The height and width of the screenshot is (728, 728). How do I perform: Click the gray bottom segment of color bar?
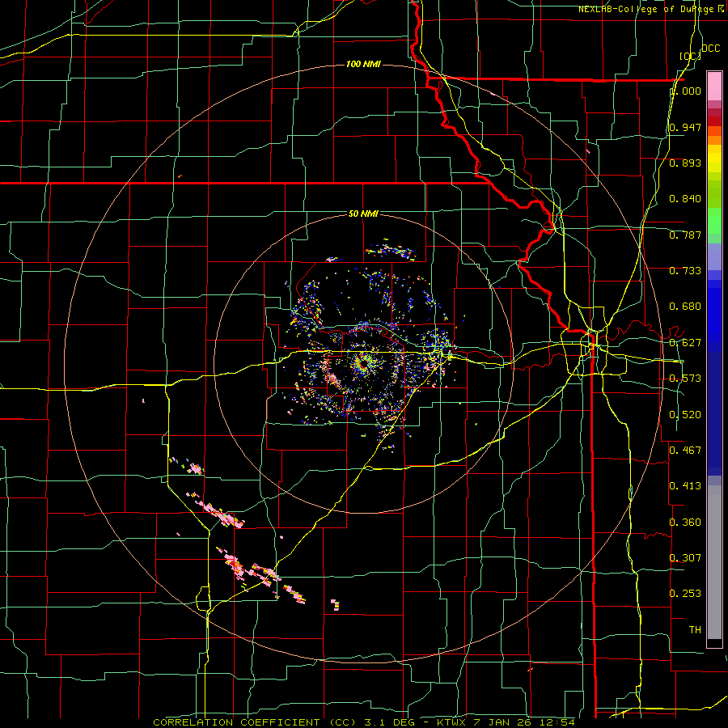tap(714, 562)
